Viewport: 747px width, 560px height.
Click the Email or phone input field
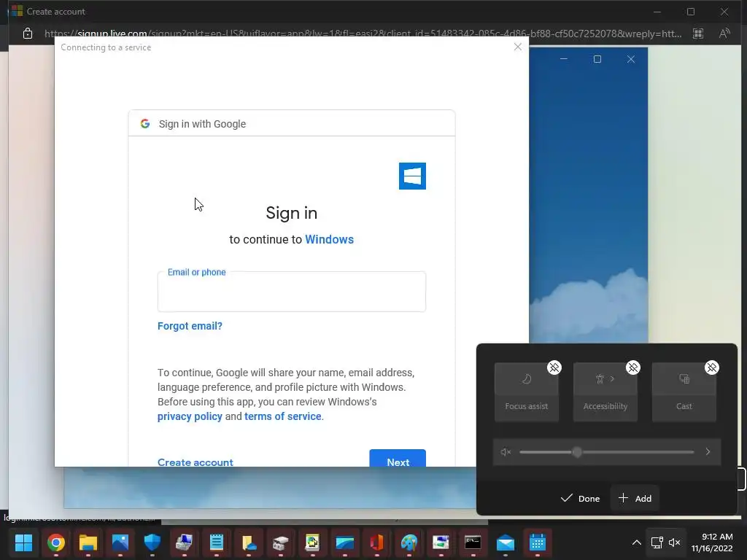(x=292, y=292)
